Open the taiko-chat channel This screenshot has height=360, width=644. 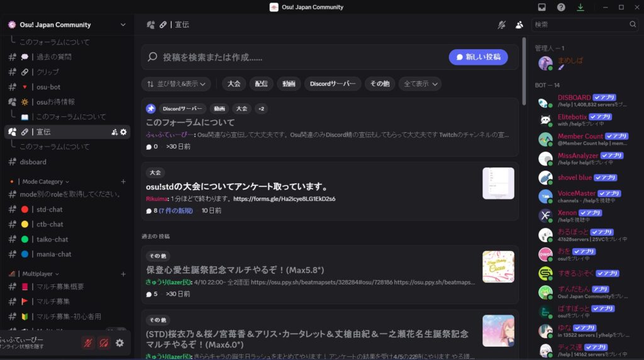67,239
